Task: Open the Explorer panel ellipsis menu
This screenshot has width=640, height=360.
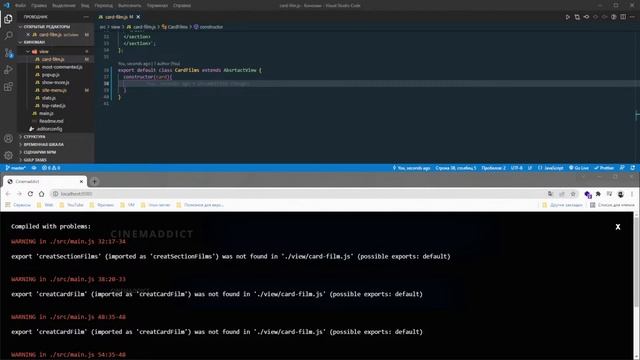Action: click(86, 17)
